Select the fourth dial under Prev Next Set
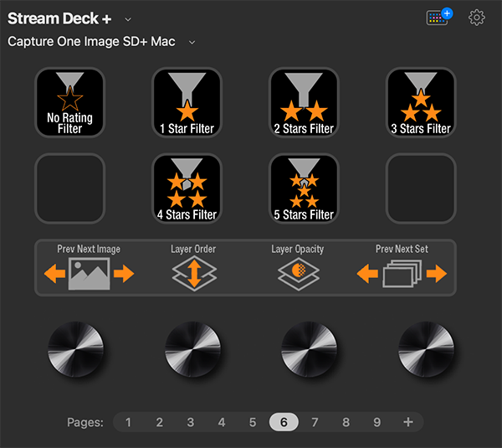 [x=426, y=349]
